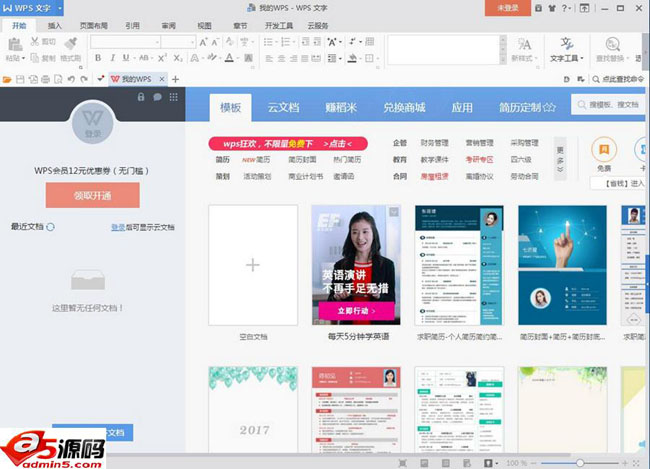Click the chat bubble icon in sidebar
The image size is (650, 469).
click(157, 97)
